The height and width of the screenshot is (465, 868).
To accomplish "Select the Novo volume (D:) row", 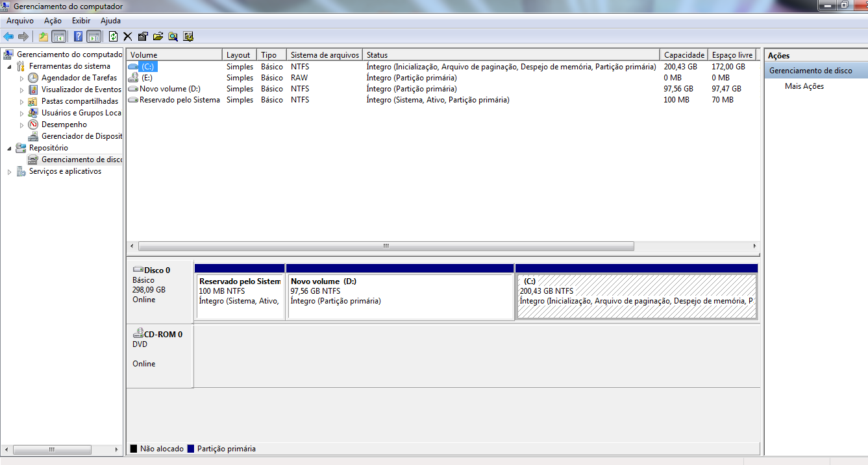I will coord(443,89).
